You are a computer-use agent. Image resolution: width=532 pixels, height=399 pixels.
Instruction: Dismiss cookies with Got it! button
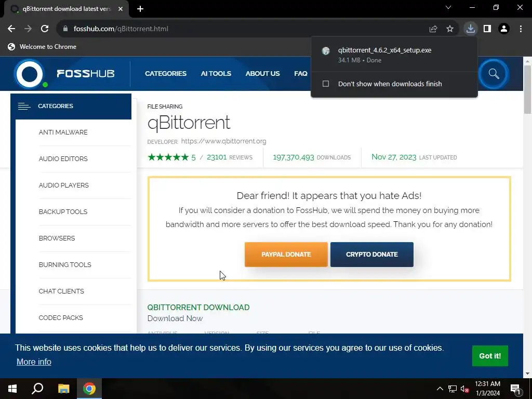click(x=490, y=356)
